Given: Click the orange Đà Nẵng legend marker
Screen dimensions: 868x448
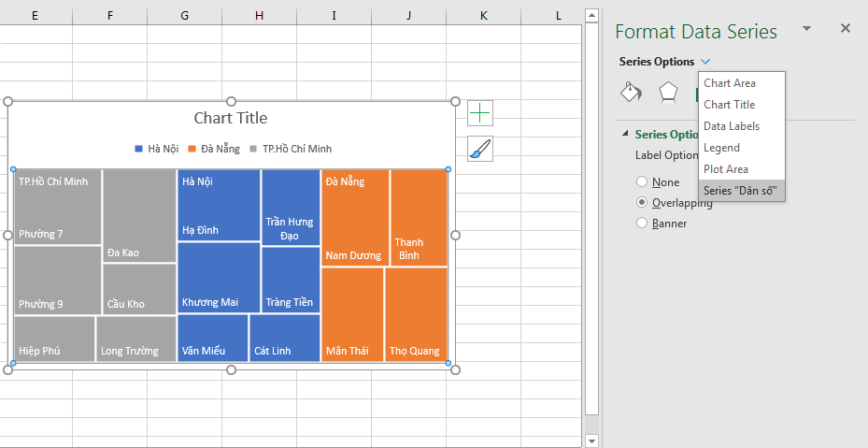Looking at the screenshot, I should (x=192, y=149).
